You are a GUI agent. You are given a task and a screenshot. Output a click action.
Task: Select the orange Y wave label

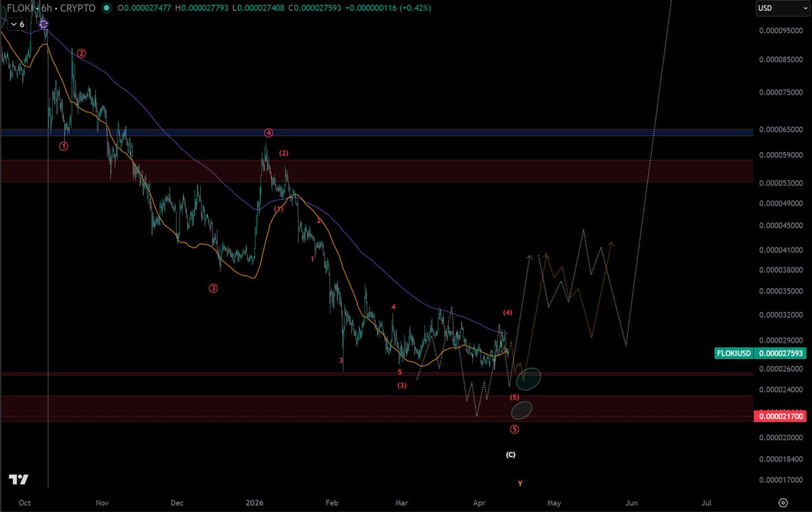[x=520, y=484]
